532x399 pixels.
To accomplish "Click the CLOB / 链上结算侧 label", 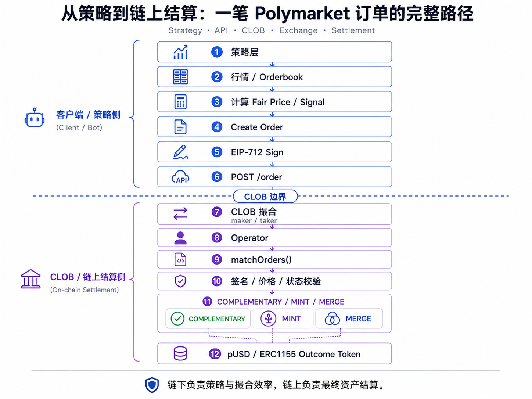I will click(88, 277).
